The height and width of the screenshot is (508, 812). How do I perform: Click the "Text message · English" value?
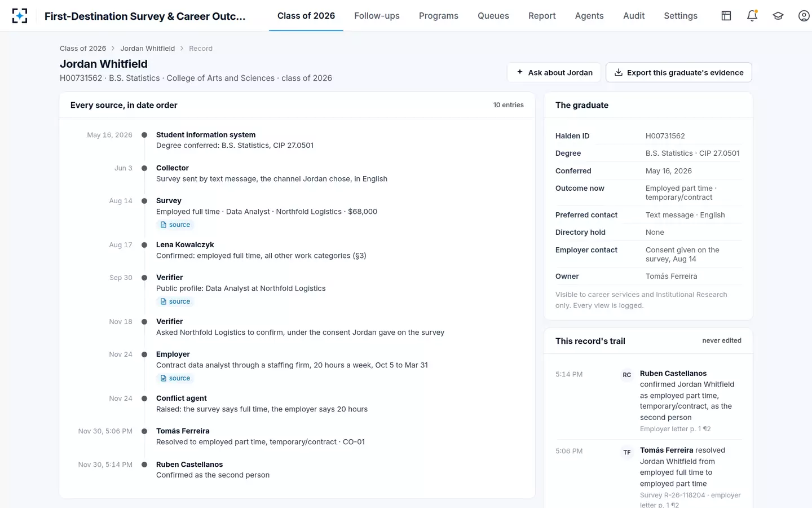(685, 215)
